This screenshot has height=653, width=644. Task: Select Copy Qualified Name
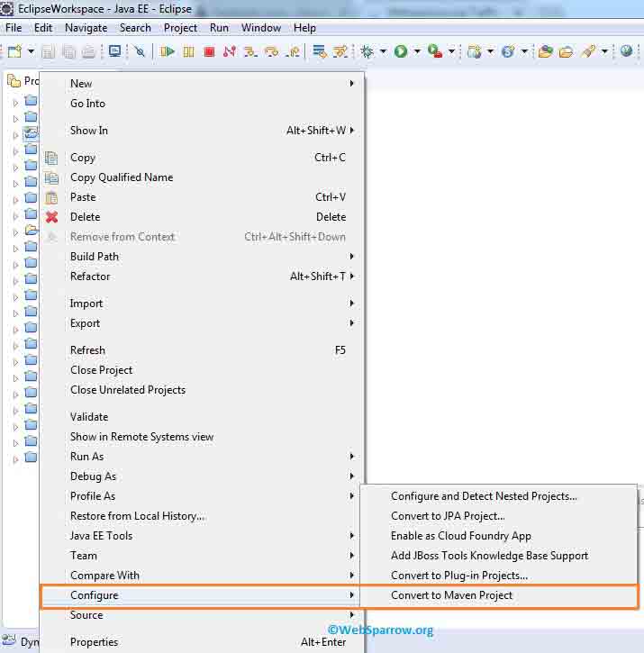[202, 177]
